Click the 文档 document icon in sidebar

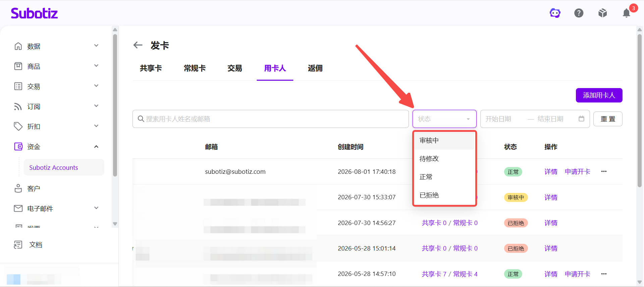pos(18,244)
